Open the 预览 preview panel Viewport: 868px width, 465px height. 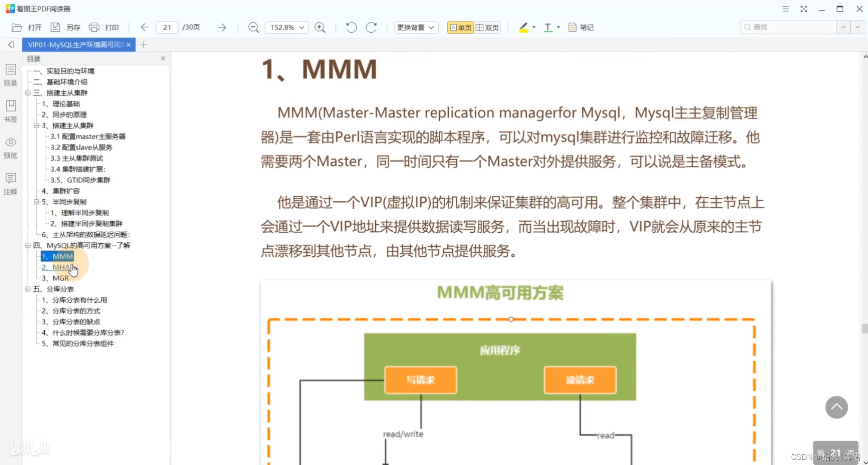pos(11,148)
